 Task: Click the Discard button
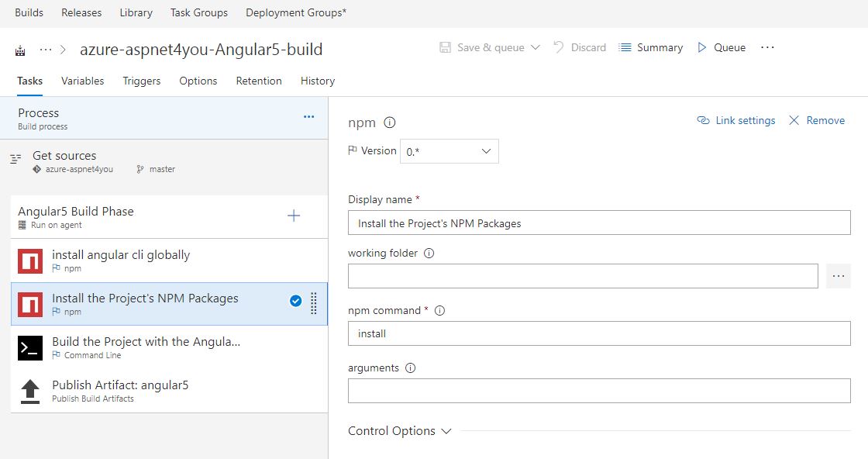[x=580, y=47]
